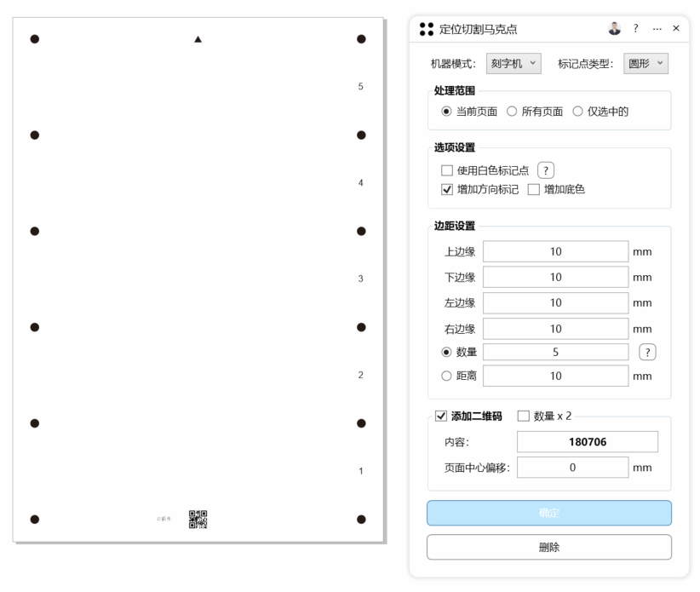This screenshot has height=592, width=700.
Task: Select 所有页面 radio option
Action: point(512,112)
